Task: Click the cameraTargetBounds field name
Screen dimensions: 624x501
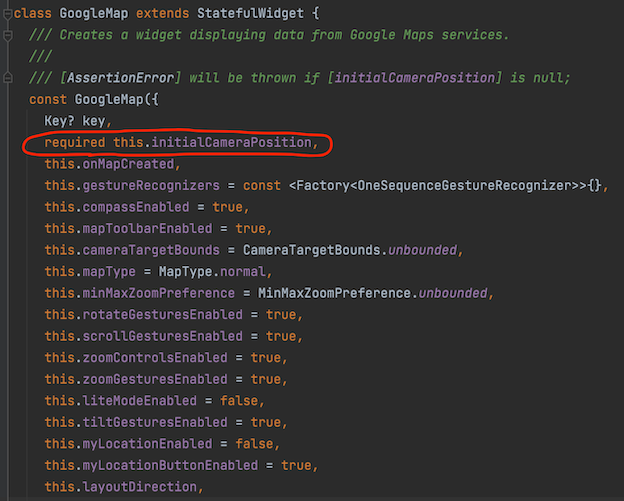Action: pos(151,250)
